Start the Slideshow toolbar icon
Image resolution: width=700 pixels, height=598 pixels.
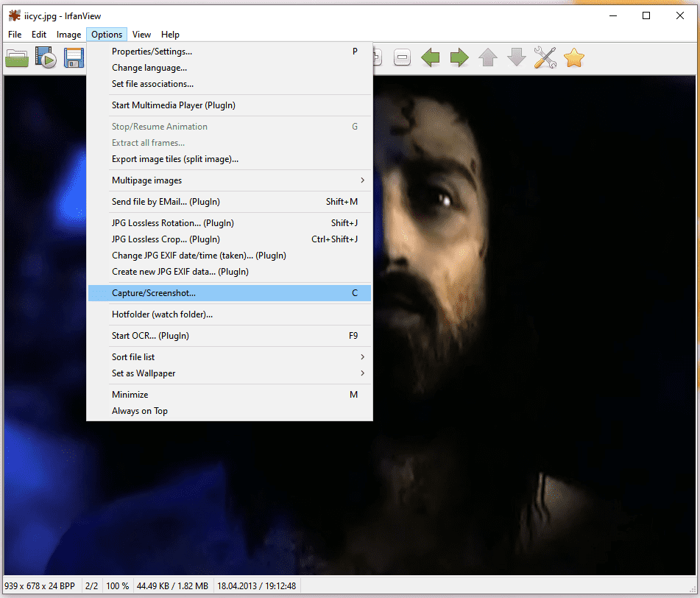click(x=46, y=58)
